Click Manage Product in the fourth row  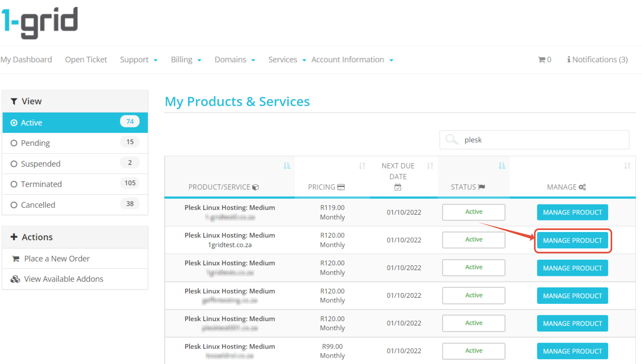[573, 296]
